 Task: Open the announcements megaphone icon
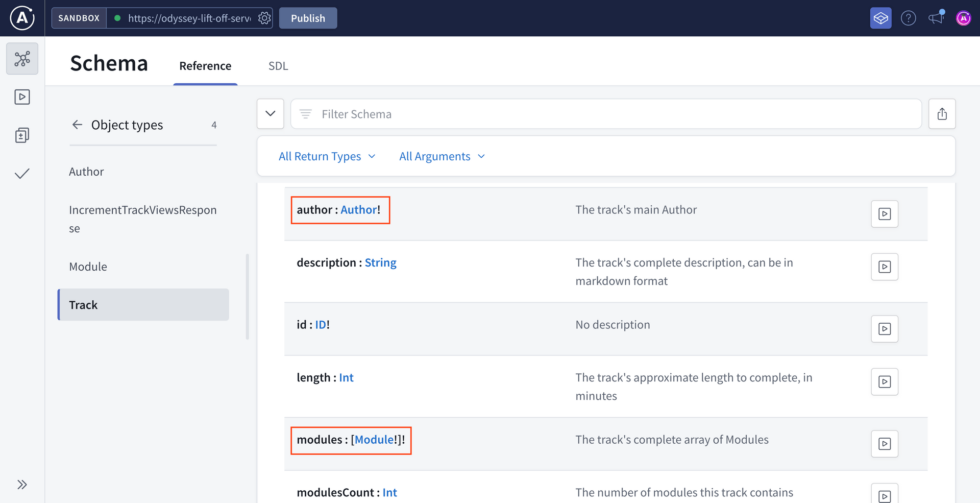(936, 18)
